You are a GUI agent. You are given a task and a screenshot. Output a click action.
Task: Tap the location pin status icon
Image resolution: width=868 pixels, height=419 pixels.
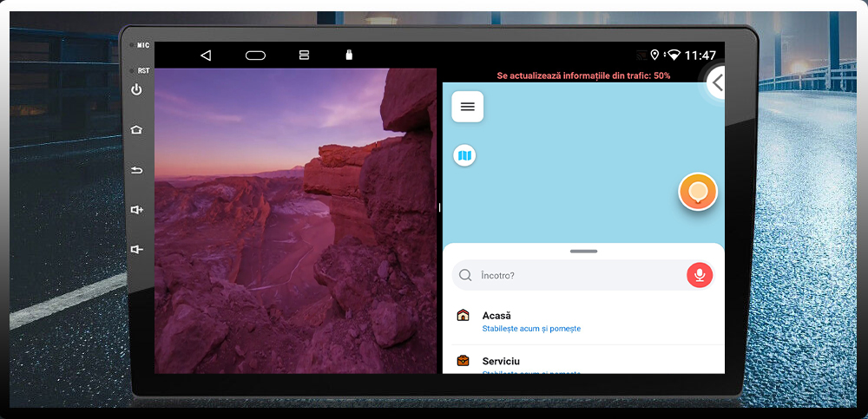(x=654, y=55)
